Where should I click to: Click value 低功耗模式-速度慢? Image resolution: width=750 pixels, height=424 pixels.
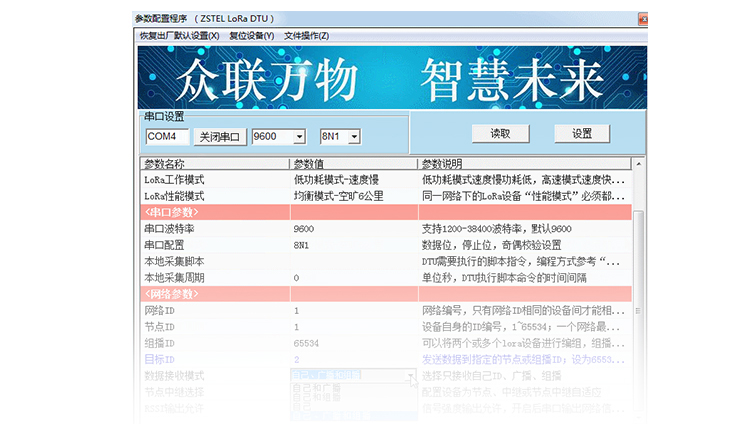(x=336, y=180)
